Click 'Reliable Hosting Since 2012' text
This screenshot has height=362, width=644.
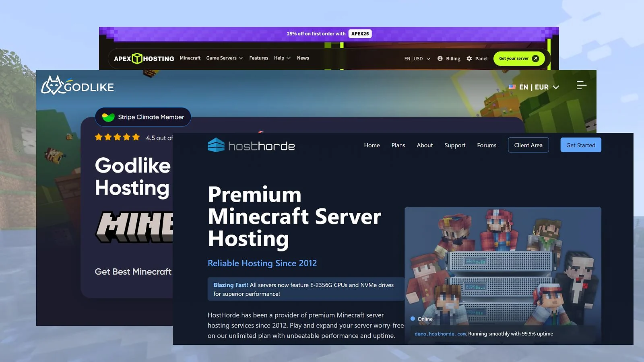click(262, 263)
